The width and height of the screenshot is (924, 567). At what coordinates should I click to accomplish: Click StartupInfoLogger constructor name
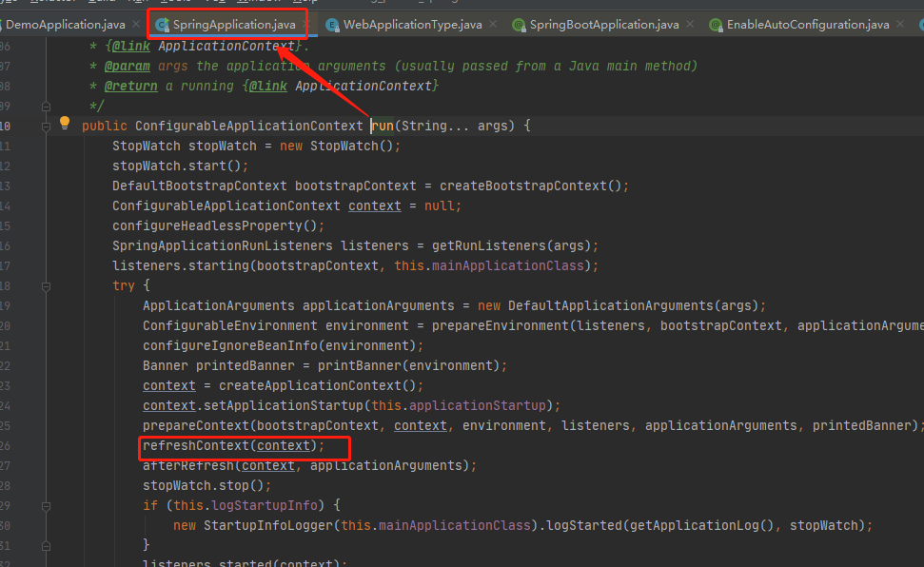pos(268,526)
